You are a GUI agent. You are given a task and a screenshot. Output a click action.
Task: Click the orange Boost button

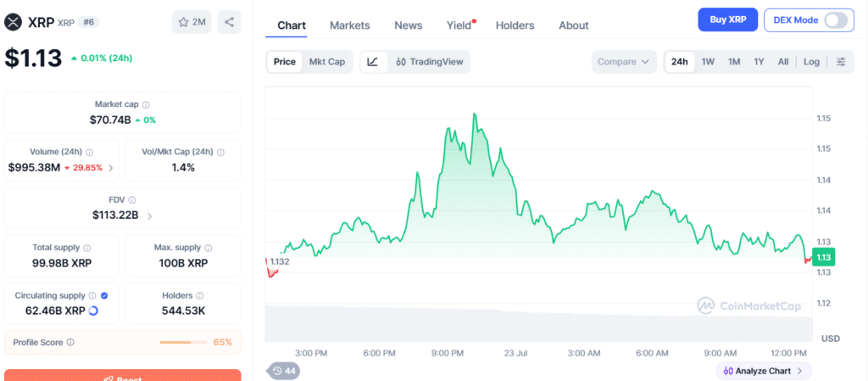tap(122, 375)
